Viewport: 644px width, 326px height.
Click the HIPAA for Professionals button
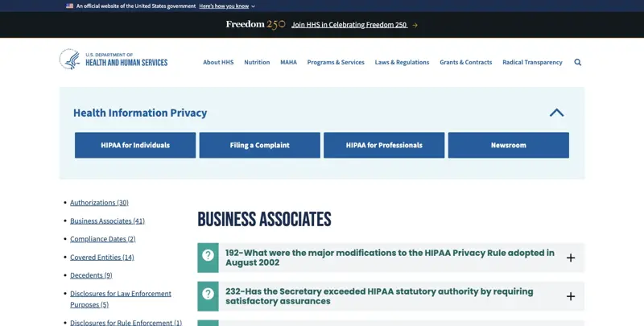[x=384, y=145]
